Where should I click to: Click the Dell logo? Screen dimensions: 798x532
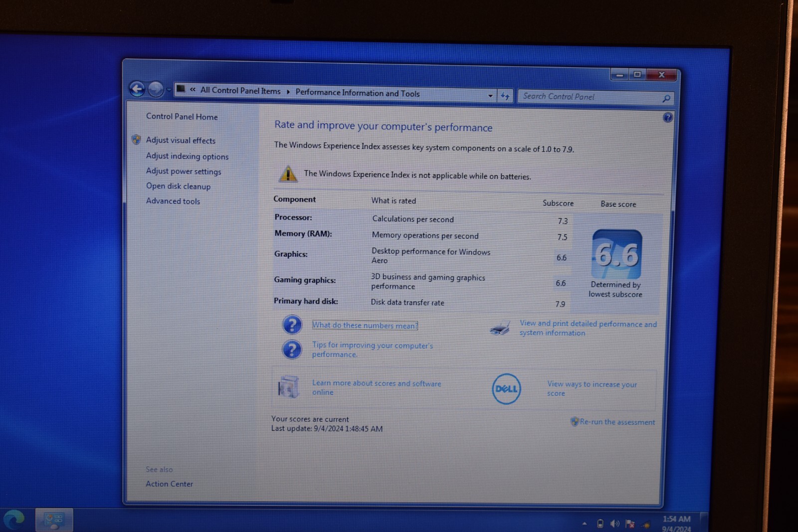506,388
